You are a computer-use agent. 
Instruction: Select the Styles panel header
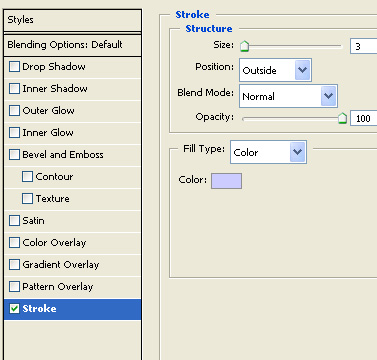point(73,20)
